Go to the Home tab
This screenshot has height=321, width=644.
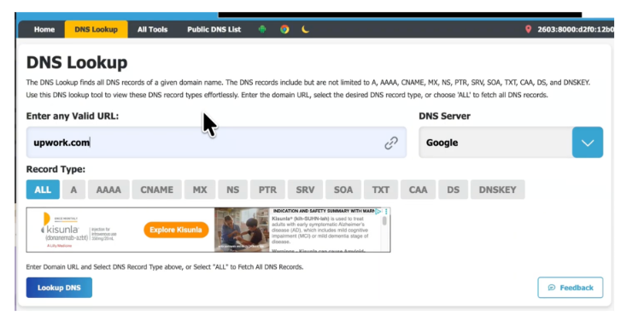point(44,30)
